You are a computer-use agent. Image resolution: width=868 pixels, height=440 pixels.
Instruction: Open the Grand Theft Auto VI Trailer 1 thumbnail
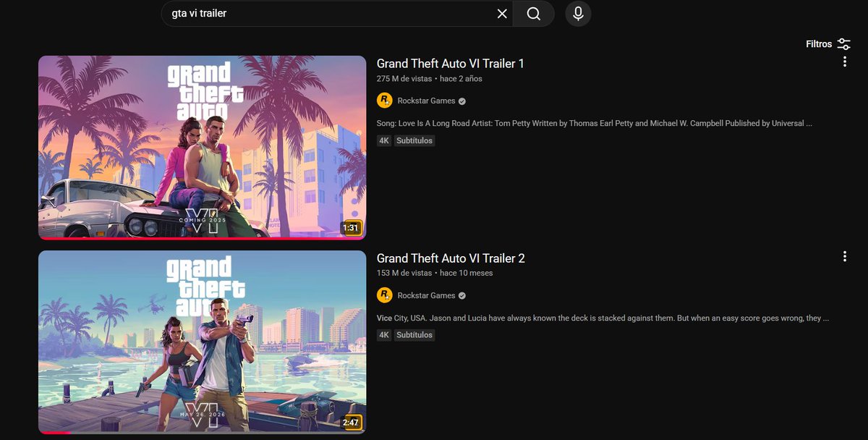[x=203, y=148]
